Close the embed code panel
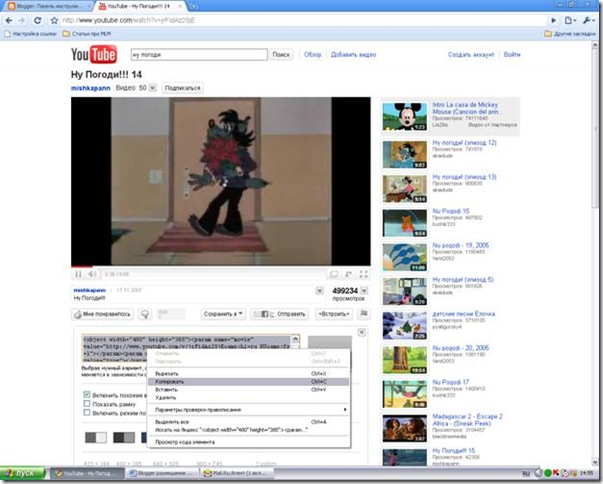 pyautogui.click(x=361, y=332)
